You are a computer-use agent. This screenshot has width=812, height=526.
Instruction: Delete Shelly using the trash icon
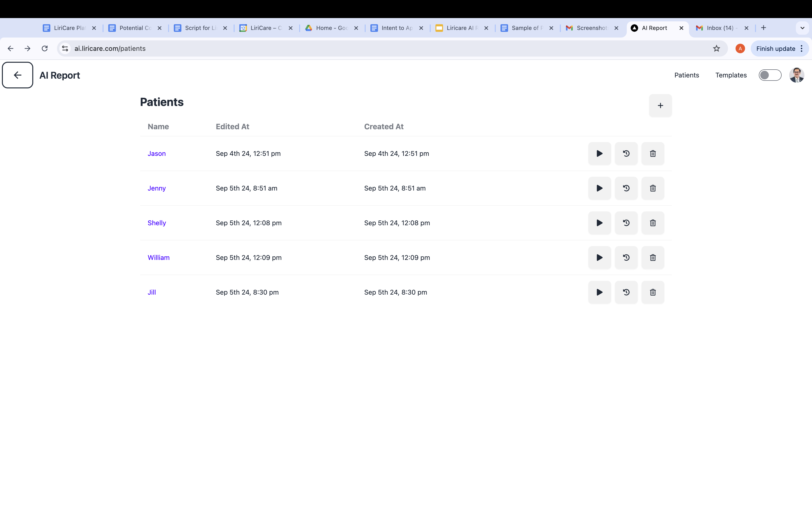pos(652,223)
